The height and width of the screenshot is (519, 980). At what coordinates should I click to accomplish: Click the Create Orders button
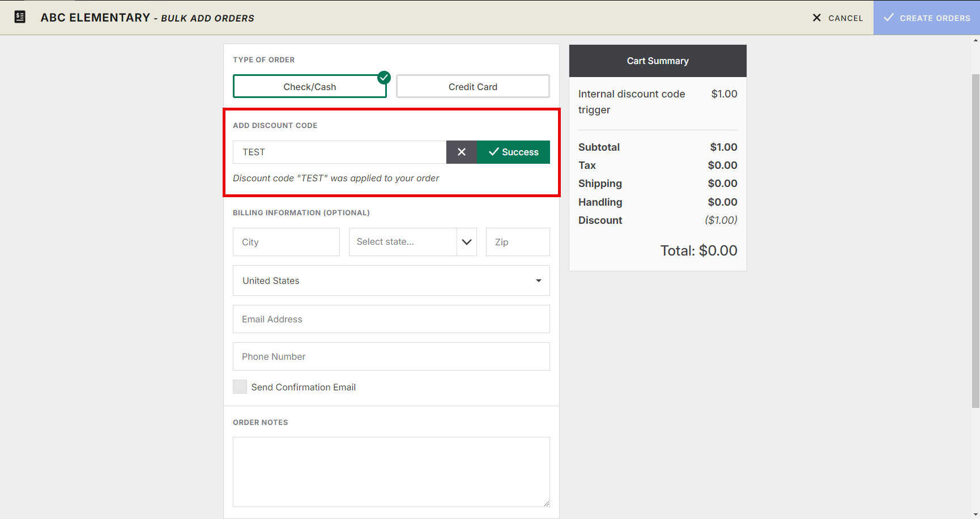[x=927, y=18]
